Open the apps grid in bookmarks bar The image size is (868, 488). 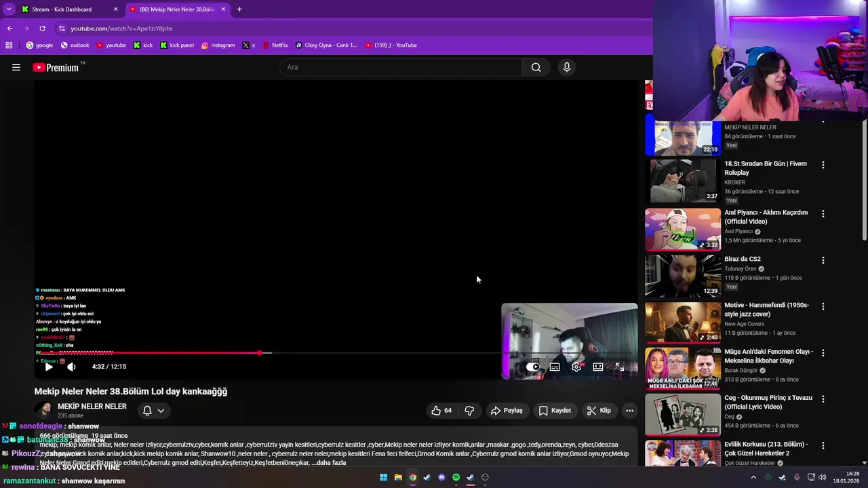pyautogui.click(x=9, y=45)
